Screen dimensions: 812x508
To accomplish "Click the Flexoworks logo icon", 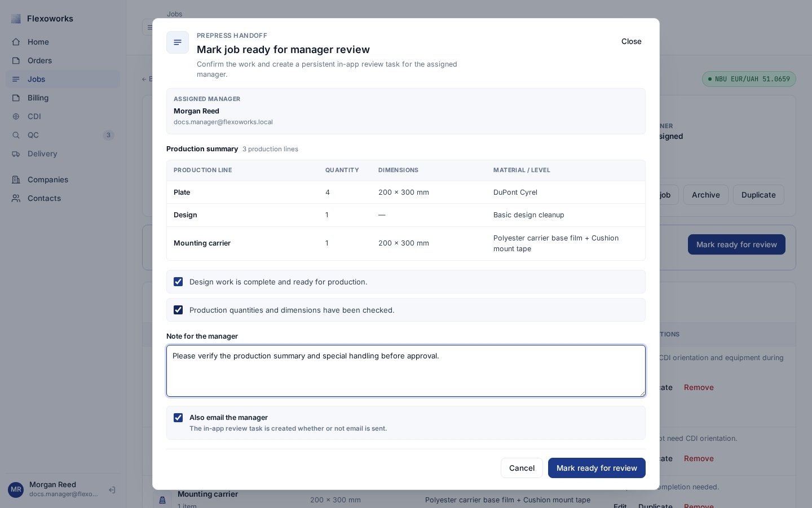I will (16, 19).
